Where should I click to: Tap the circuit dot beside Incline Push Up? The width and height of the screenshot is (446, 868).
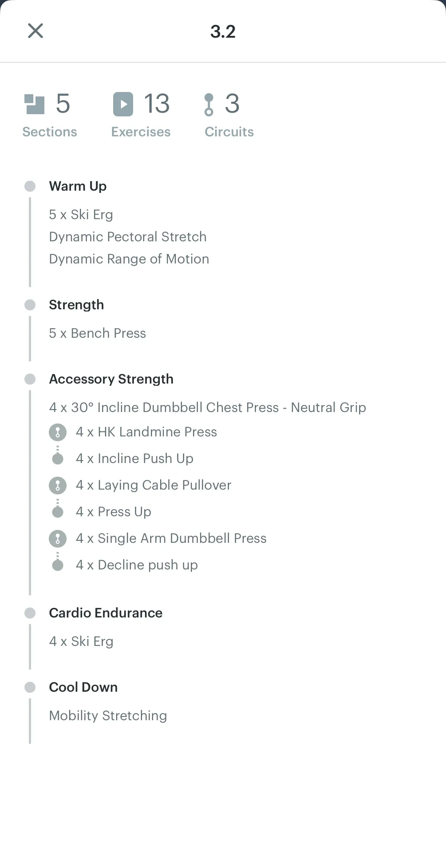tap(58, 459)
